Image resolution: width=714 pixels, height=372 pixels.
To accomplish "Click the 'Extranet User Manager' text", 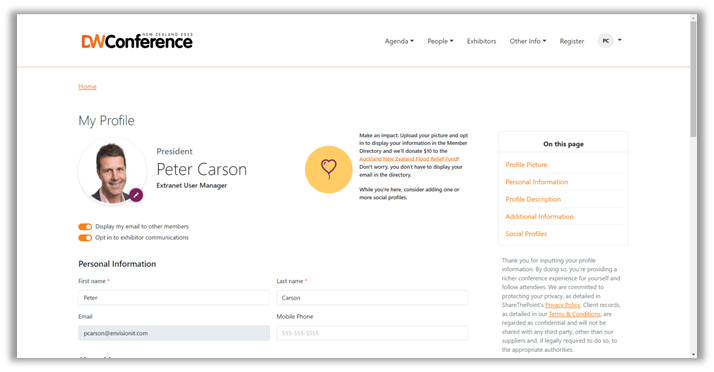I will click(x=192, y=186).
